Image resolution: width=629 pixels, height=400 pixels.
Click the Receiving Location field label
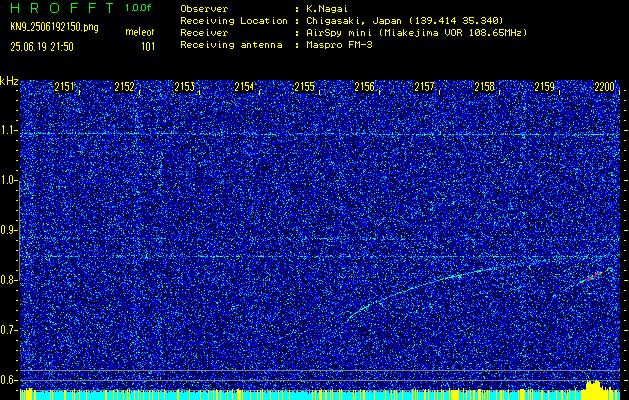pos(234,20)
